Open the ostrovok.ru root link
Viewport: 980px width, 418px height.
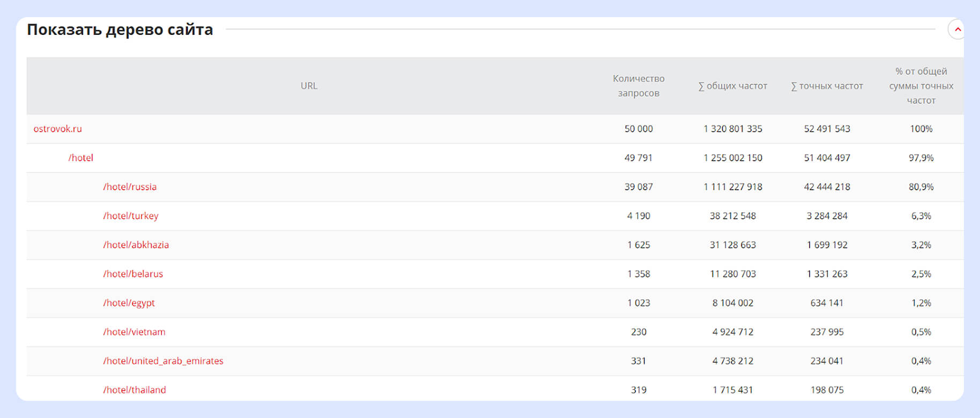click(x=58, y=129)
